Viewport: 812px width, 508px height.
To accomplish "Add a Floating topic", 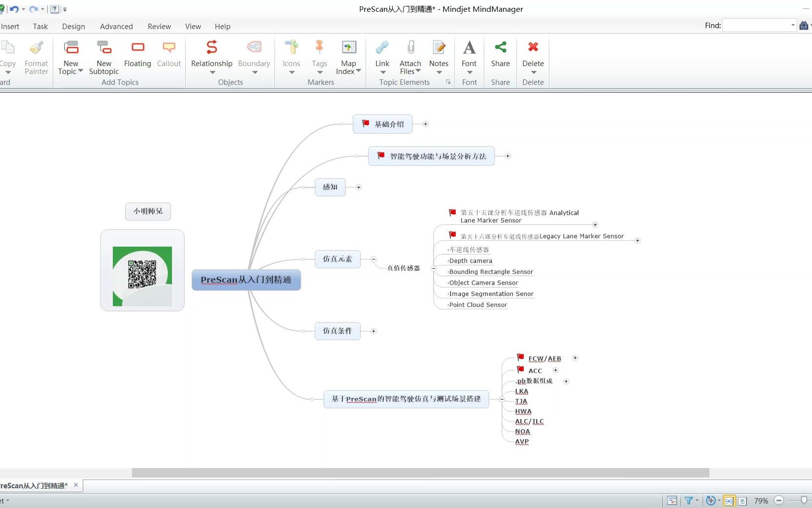I will tap(137, 54).
